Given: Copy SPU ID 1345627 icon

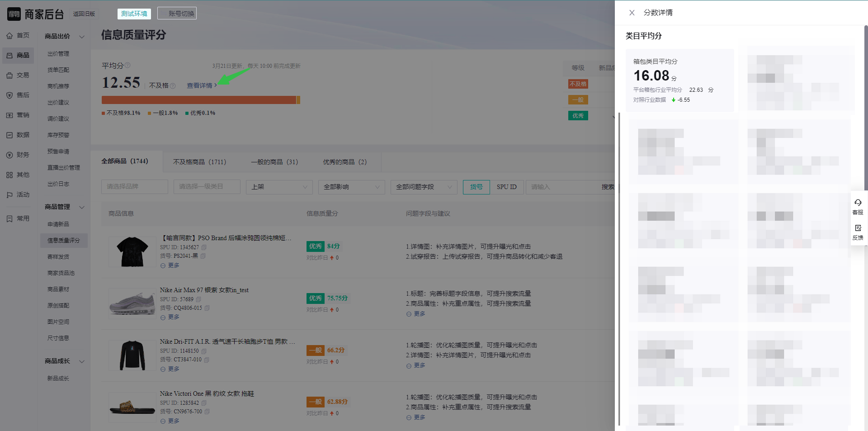Looking at the screenshot, I should click(204, 247).
